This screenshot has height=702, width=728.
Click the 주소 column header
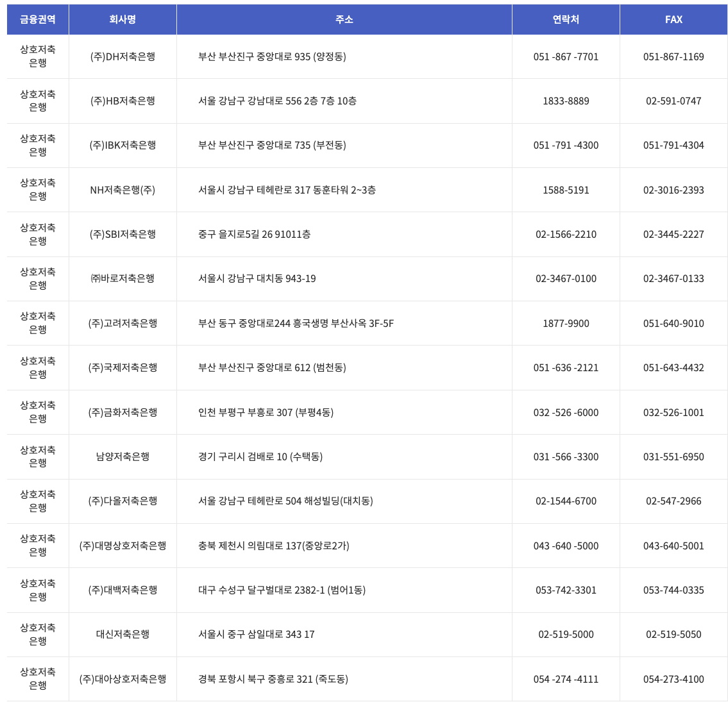point(344,19)
